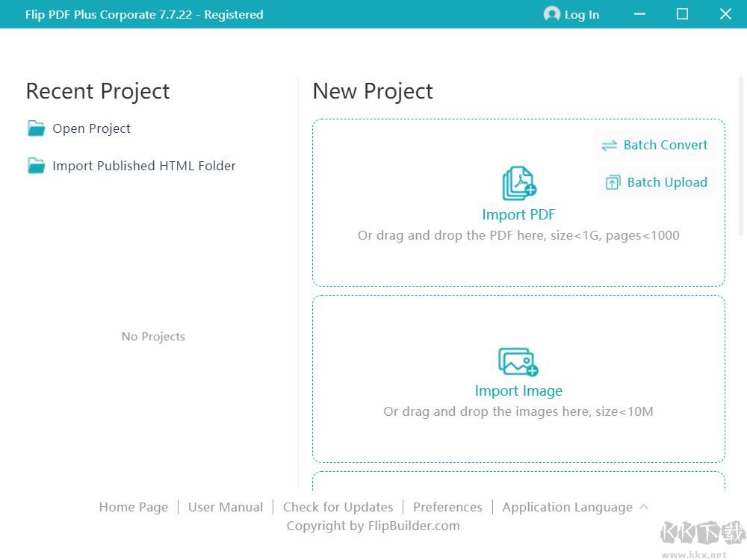Open the Home Page link
The height and width of the screenshot is (560, 747).
[133, 506]
